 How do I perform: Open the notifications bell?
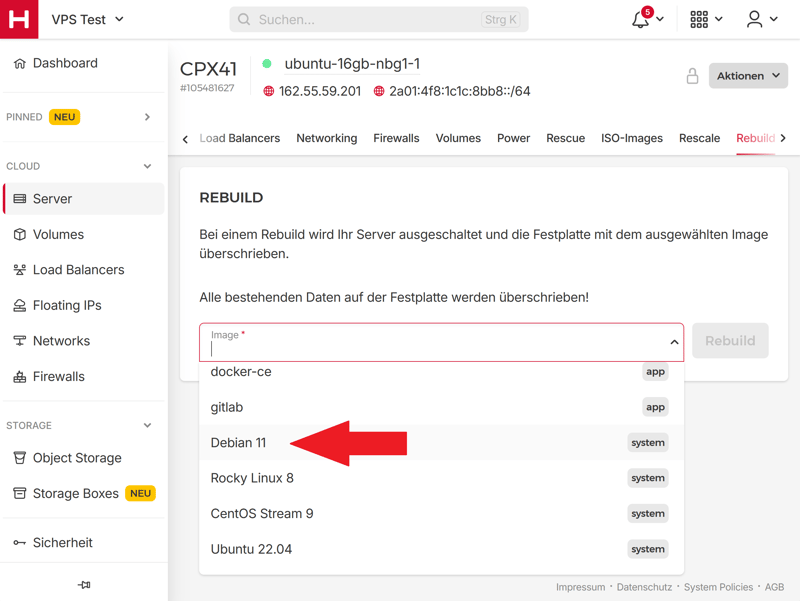click(x=641, y=20)
